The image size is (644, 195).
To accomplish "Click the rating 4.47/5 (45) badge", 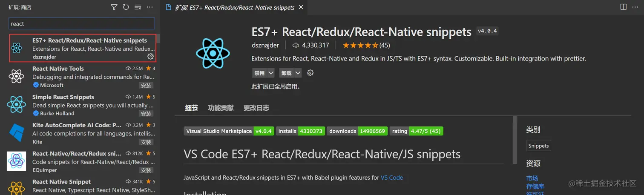I will click(x=417, y=131).
